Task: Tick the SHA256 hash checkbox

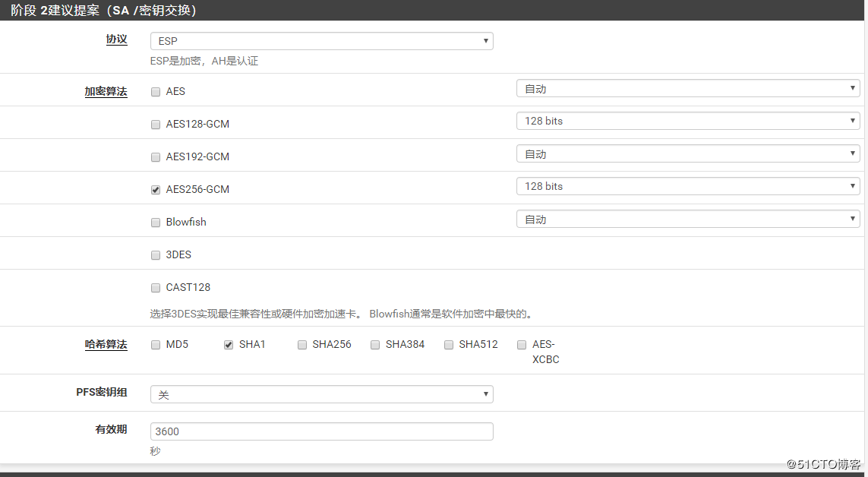Action: click(x=302, y=345)
